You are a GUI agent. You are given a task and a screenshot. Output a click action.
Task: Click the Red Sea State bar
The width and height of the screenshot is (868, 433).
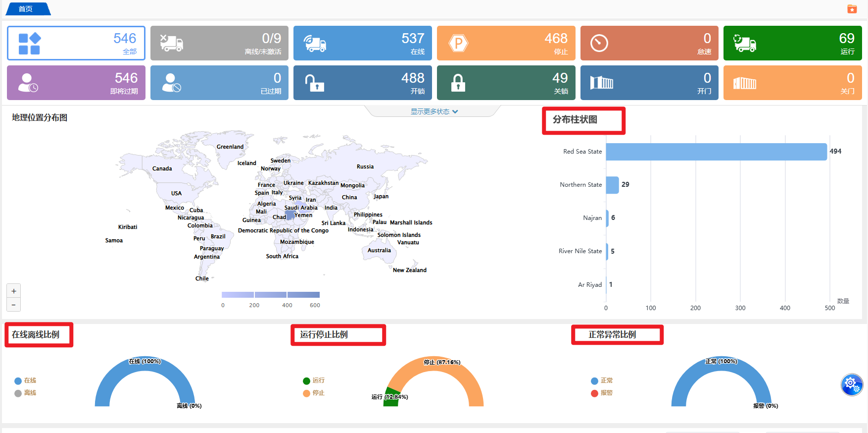pos(716,152)
